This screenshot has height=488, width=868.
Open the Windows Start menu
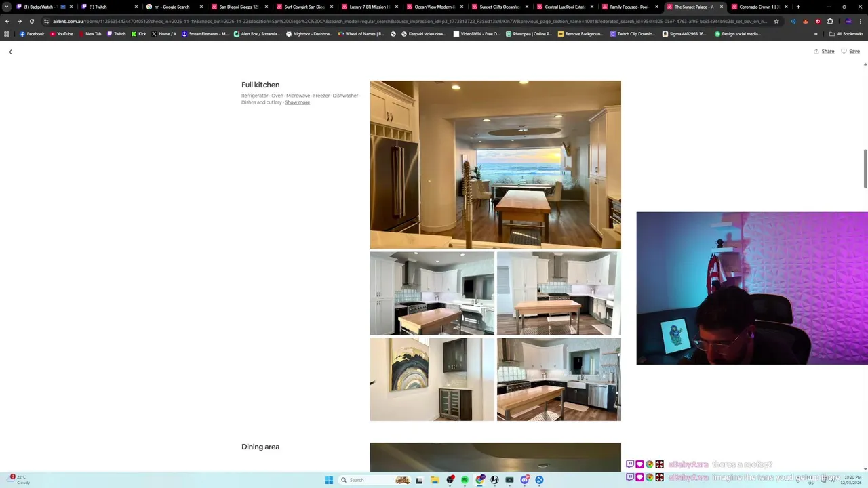(329, 480)
